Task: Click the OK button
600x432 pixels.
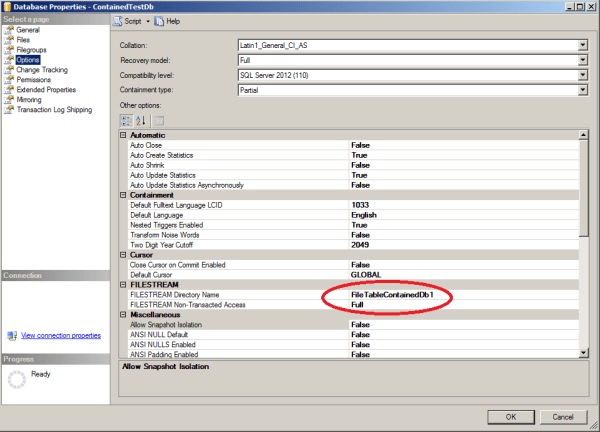Action: (511, 417)
